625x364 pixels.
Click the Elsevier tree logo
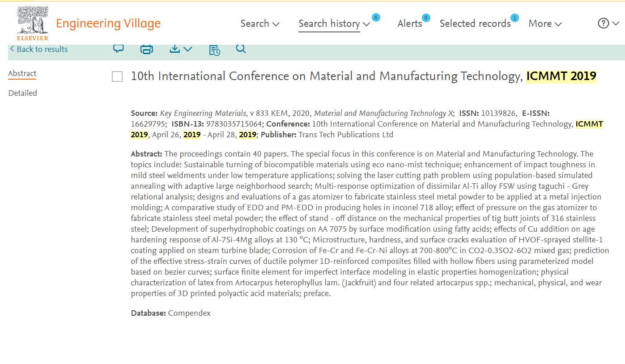(32, 23)
